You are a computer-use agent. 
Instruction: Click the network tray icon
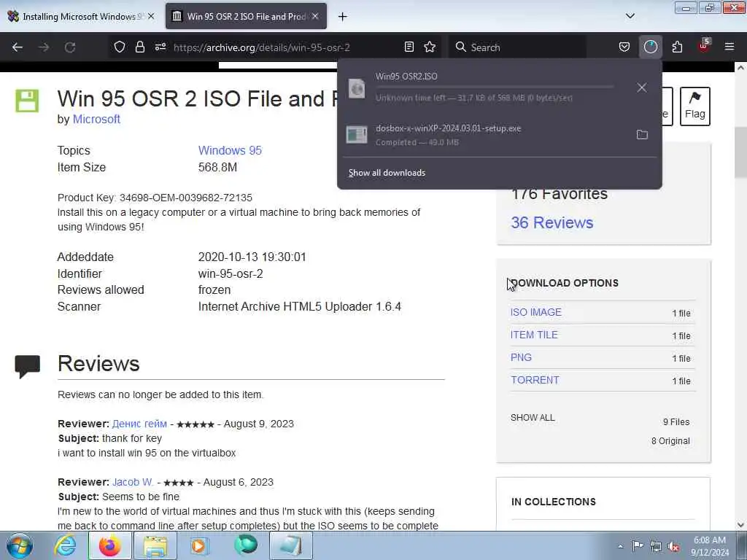pyautogui.click(x=656, y=546)
